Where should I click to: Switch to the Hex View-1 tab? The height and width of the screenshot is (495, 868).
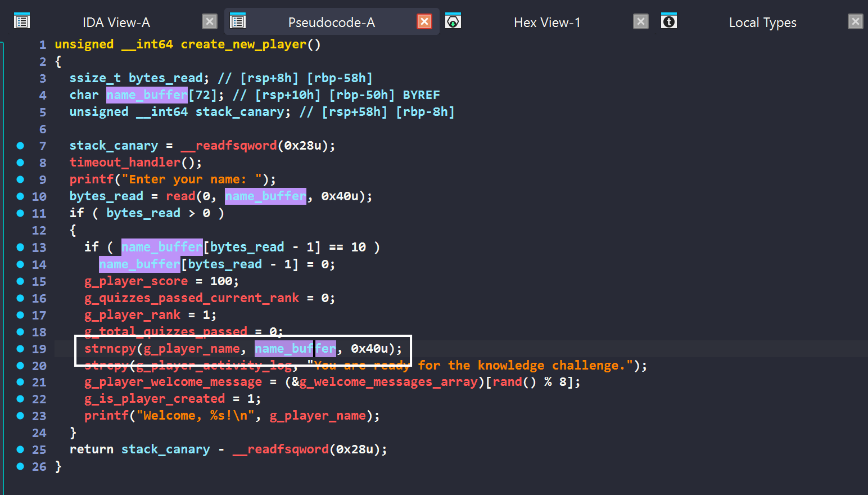tap(546, 22)
